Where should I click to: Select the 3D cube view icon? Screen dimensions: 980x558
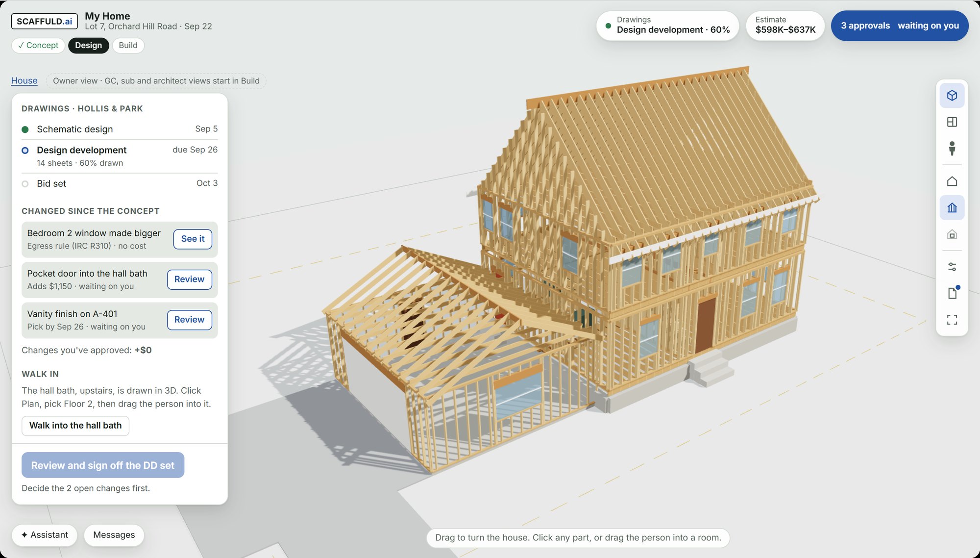click(952, 95)
